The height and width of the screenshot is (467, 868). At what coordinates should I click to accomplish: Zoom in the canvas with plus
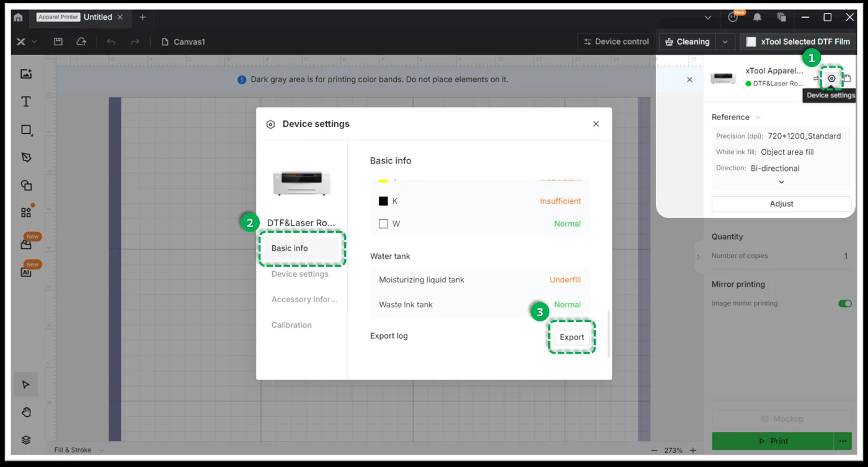pos(693,450)
